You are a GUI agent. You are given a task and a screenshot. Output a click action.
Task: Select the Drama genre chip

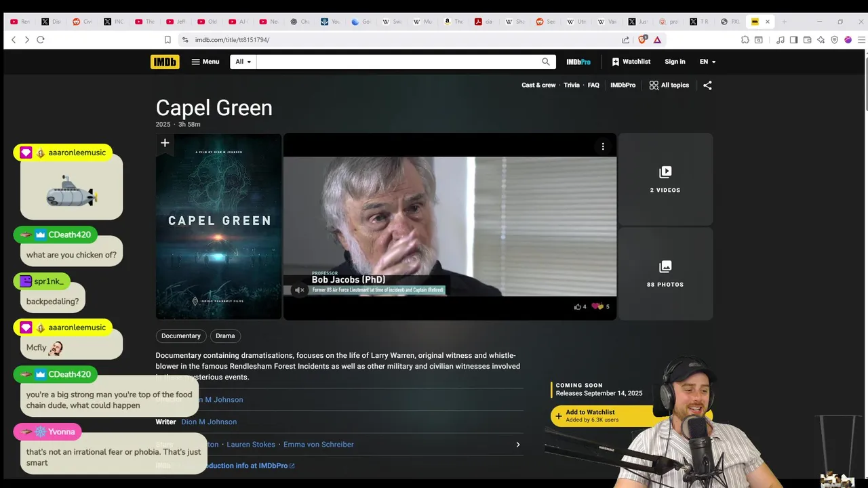[225, 336]
